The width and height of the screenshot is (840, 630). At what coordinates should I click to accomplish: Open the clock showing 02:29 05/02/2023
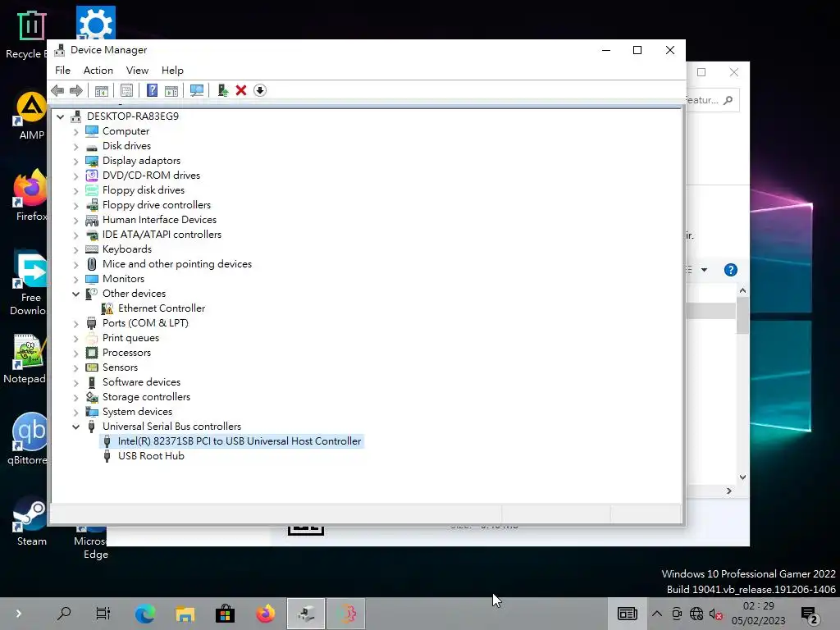tap(758, 614)
